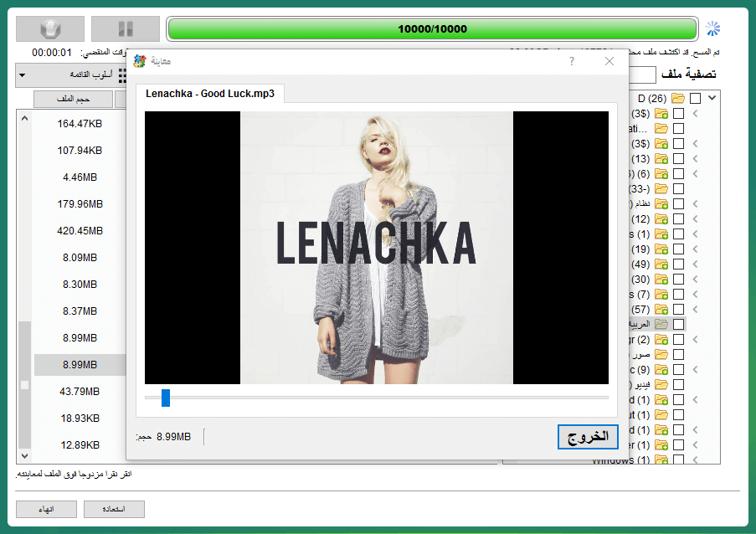Click the playback position slider handle
This screenshot has width=756, height=534.
click(166, 398)
